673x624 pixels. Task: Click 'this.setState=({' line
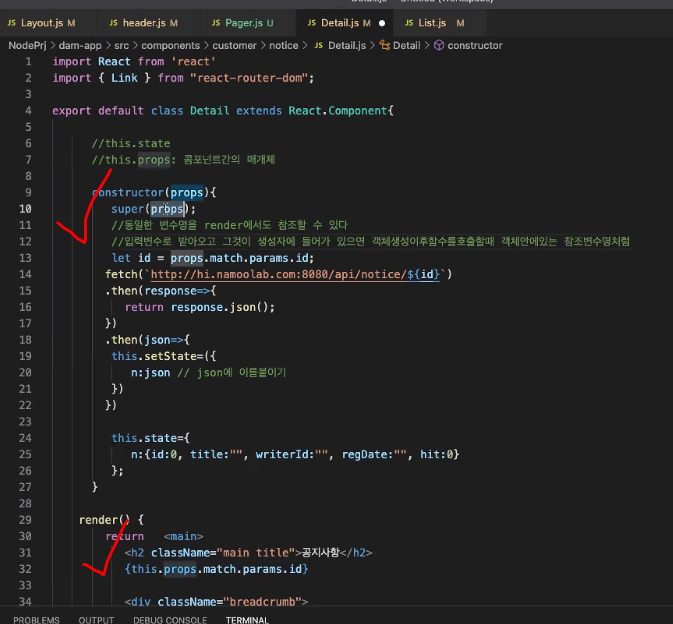pos(164,356)
